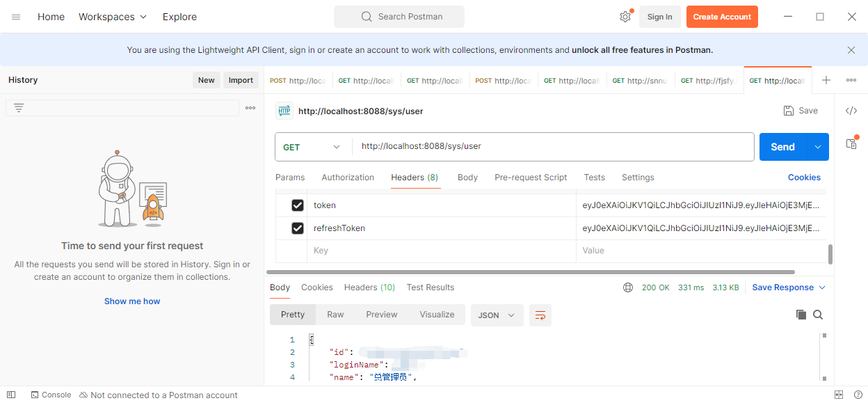The height and width of the screenshot is (403, 868).
Task: Click the history filter icon
Action: 19,108
